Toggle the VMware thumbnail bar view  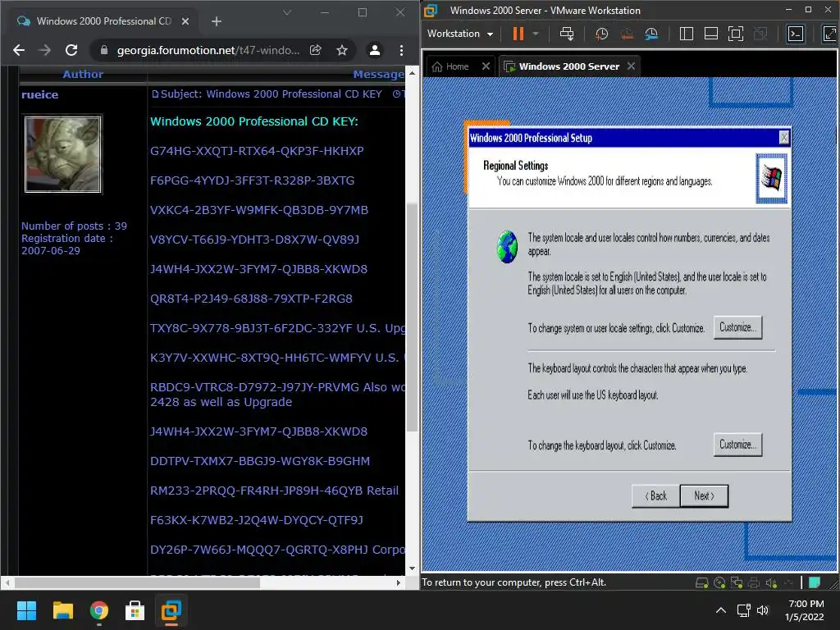point(711,34)
